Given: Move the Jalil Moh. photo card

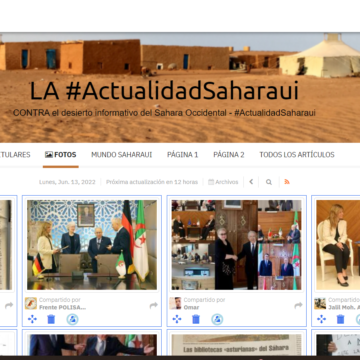Looking at the screenshot, I should coord(322,319).
